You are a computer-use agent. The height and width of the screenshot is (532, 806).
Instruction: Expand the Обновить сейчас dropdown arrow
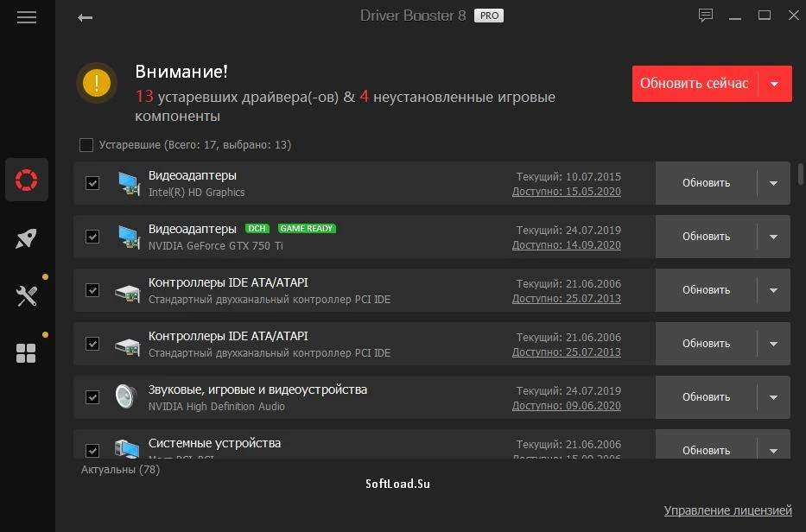(775, 84)
